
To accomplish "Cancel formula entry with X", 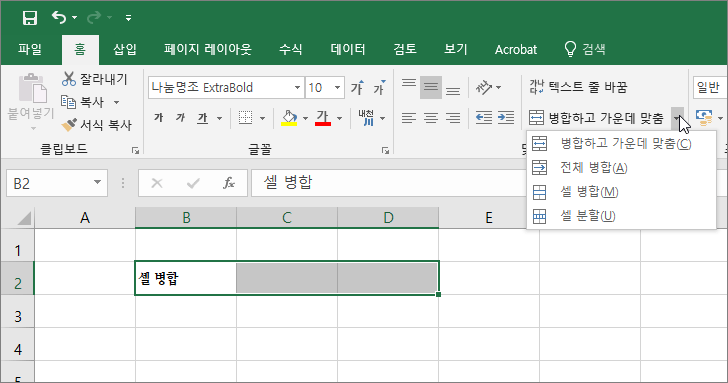I will click(157, 183).
